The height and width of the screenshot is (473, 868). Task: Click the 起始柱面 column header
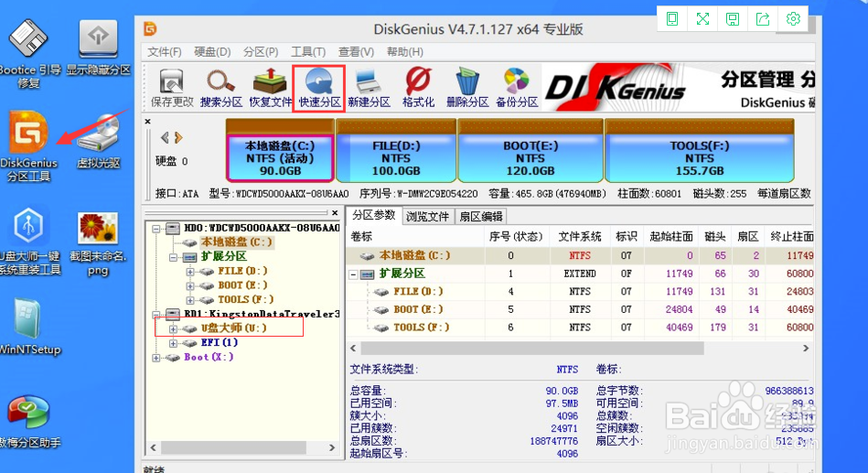pyautogui.click(x=671, y=237)
